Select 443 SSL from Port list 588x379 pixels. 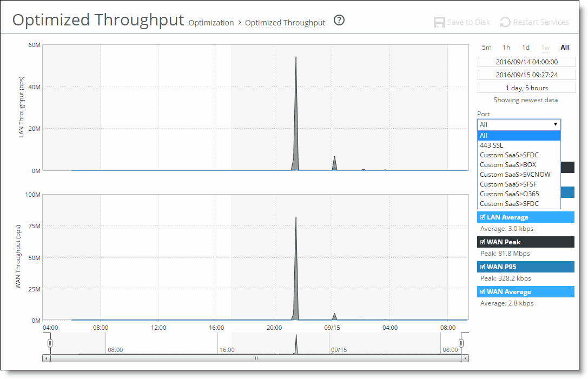point(491,145)
